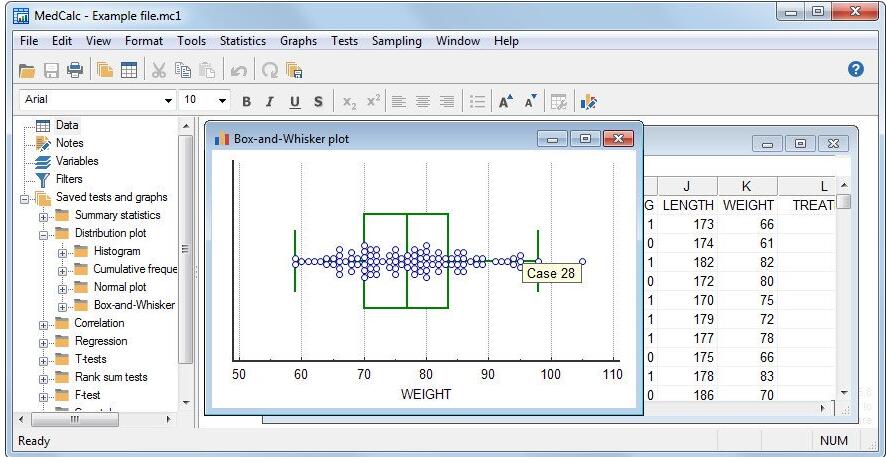
Task: Click spreadsheet vertical scrollbar down arrow
Action: point(844,392)
